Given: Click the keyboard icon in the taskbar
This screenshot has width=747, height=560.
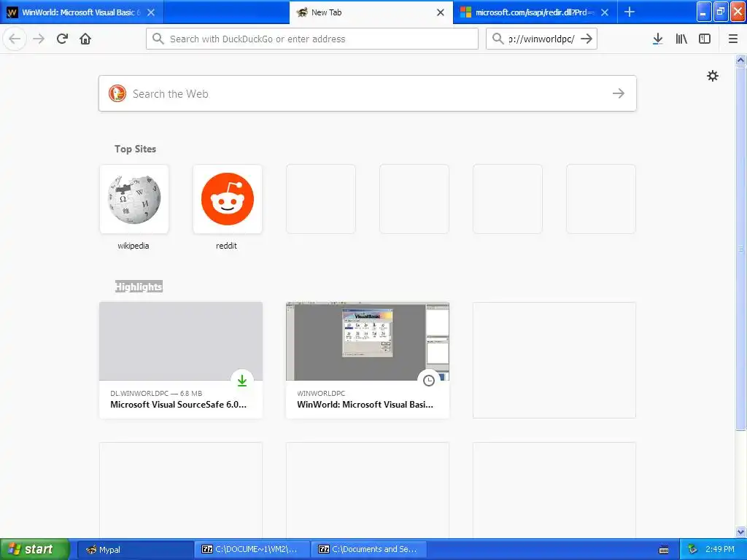Looking at the screenshot, I should click(x=664, y=550).
